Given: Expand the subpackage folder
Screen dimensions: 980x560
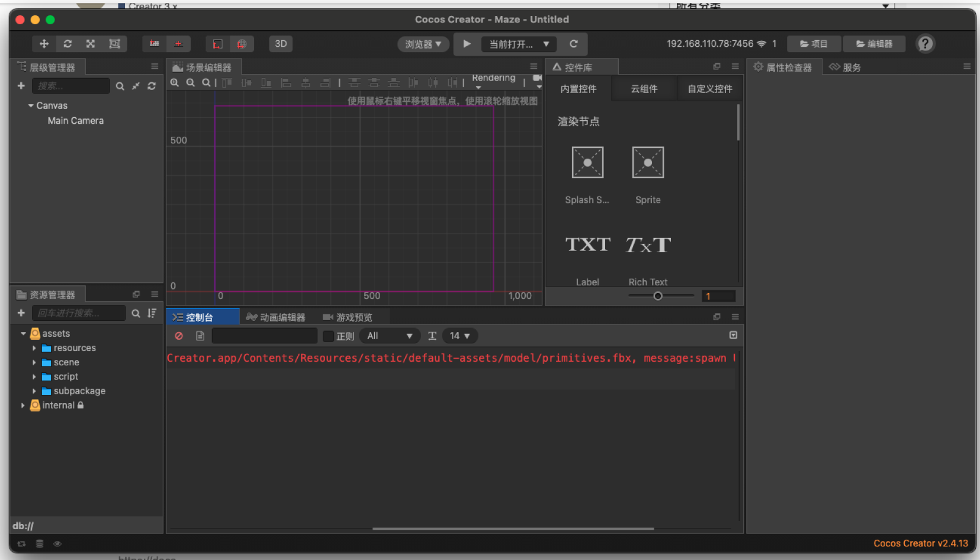Looking at the screenshot, I should tap(34, 391).
